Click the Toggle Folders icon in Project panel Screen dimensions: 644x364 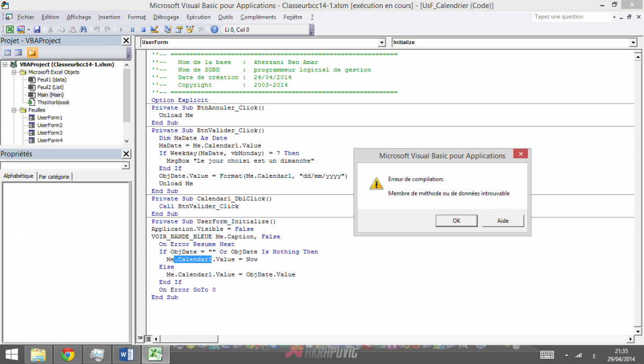pos(32,53)
